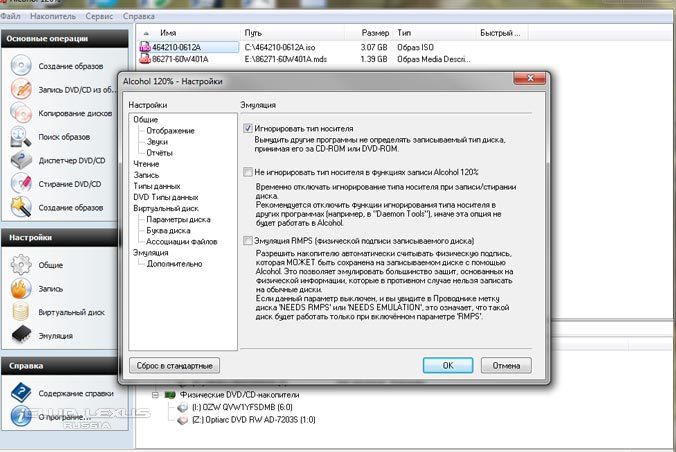This screenshot has width=676, height=452.
Task: Sort the image list by Размер column
Action: [x=376, y=32]
